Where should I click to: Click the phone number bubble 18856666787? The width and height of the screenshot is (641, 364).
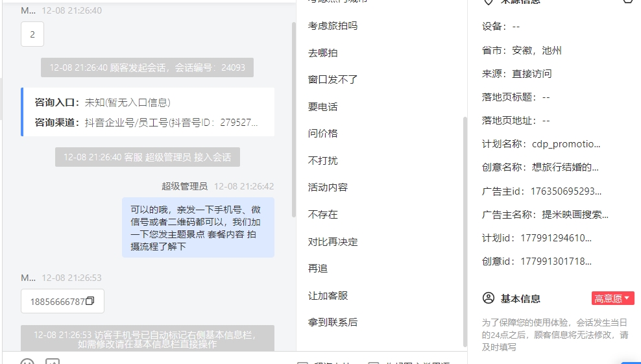tap(62, 301)
